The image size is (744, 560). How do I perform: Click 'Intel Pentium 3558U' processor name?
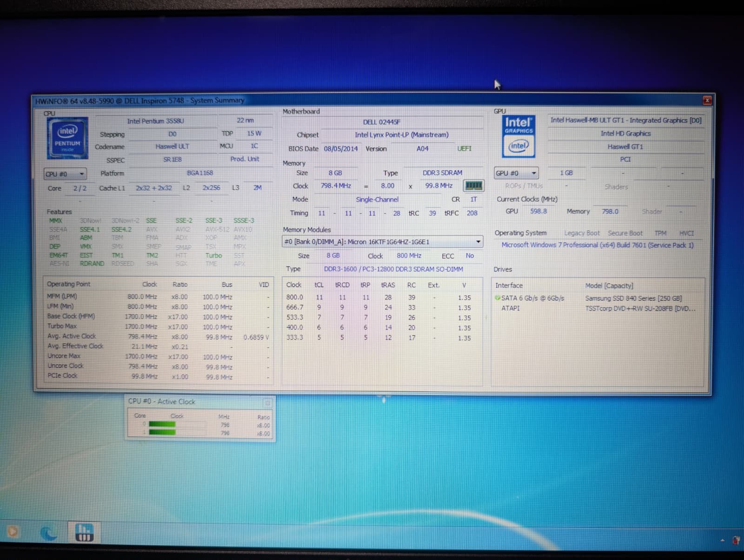coord(156,121)
